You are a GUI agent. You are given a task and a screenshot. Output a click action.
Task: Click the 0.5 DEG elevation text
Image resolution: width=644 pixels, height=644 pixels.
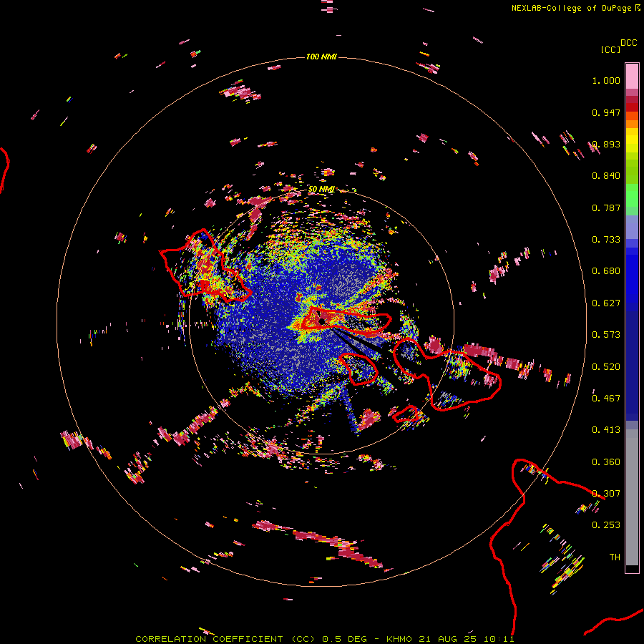pos(344,639)
